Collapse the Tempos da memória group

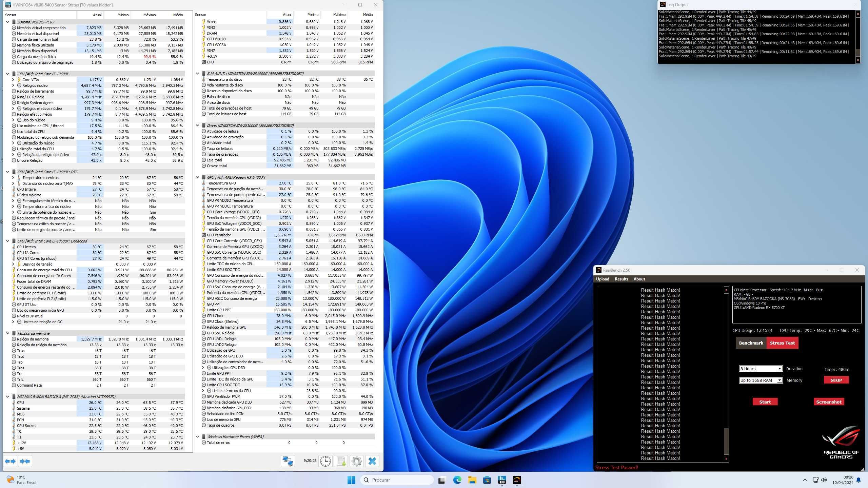point(8,333)
